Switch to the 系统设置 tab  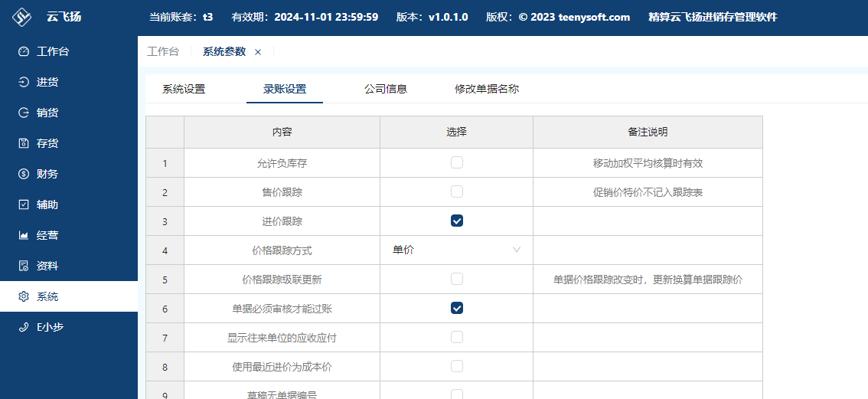[x=184, y=89]
